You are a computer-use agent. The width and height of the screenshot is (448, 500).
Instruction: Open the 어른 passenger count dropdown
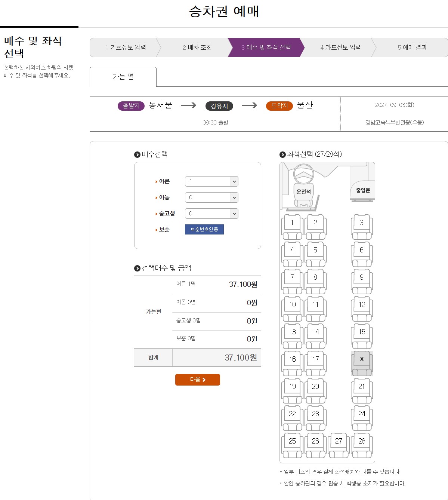pyautogui.click(x=211, y=181)
